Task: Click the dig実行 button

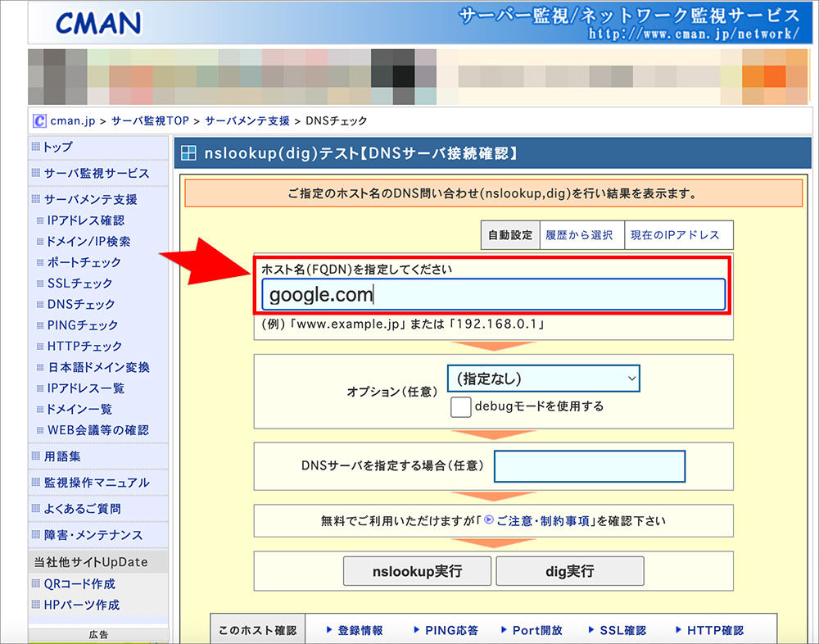Action: (569, 571)
